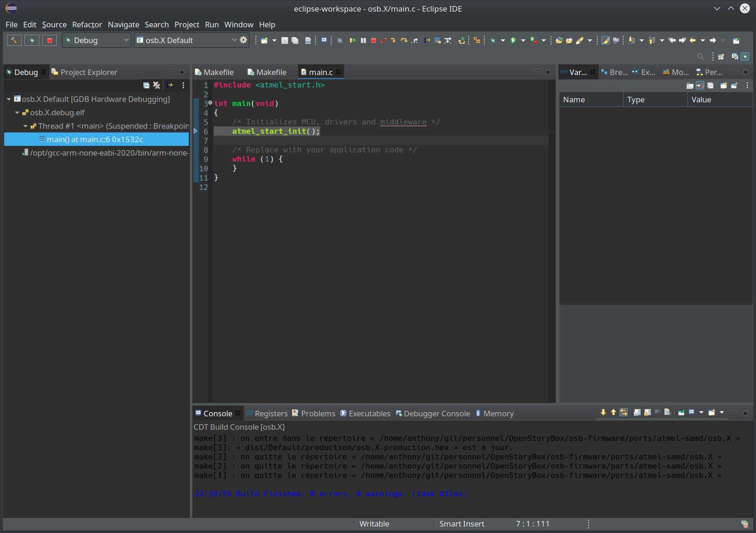Click the Build hammer icon in launch bar
This screenshot has height=533, width=756.
click(x=14, y=40)
